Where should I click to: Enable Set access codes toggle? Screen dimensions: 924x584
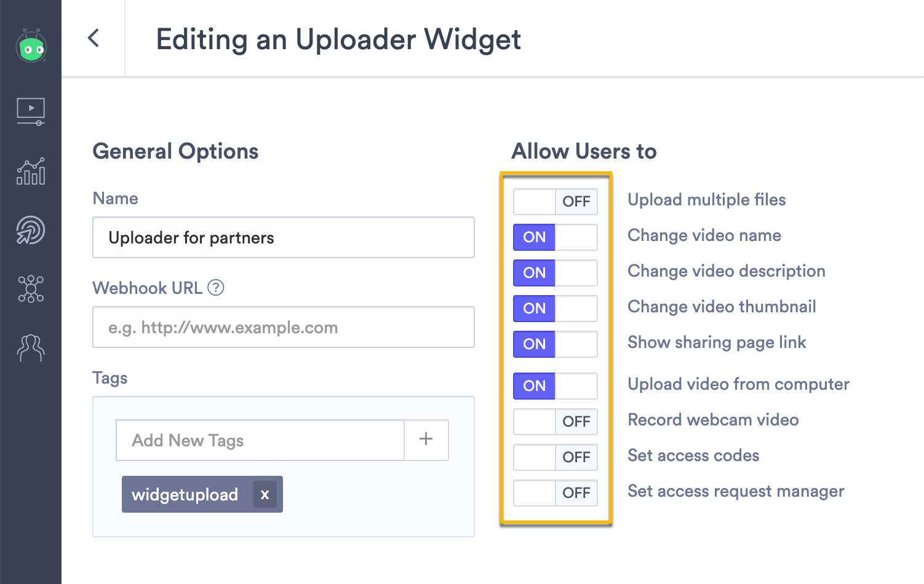[556, 457]
